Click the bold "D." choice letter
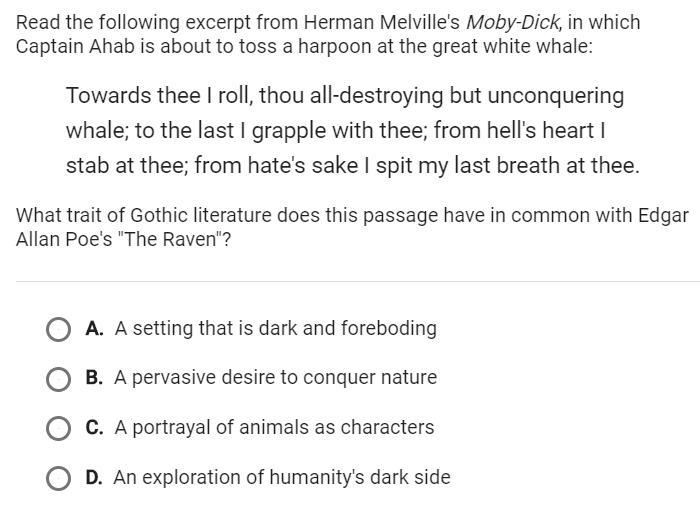 pyautogui.click(x=94, y=477)
